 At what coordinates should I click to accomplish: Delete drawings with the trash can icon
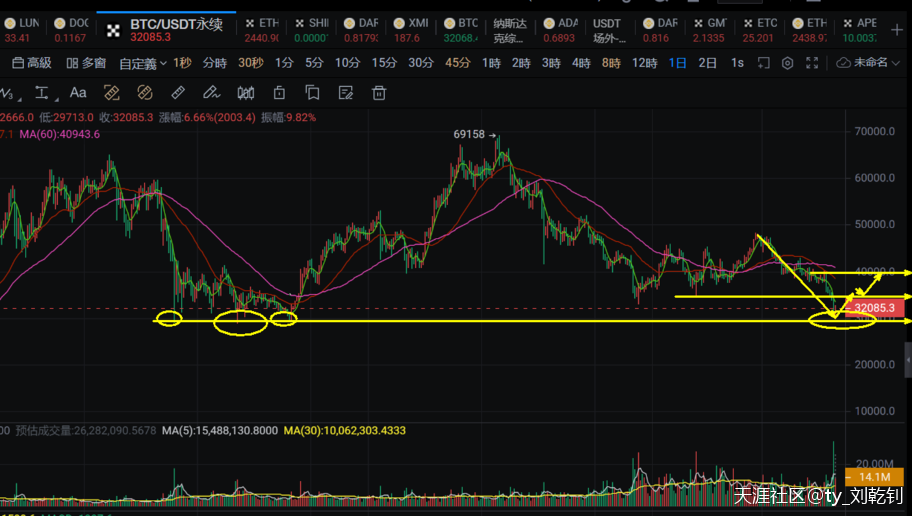pos(379,93)
